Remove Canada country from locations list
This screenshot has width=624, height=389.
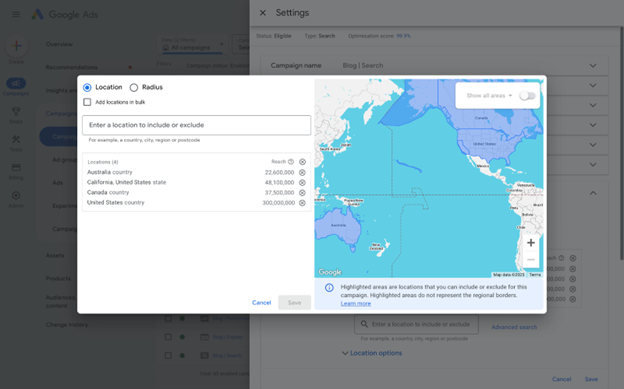302,193
